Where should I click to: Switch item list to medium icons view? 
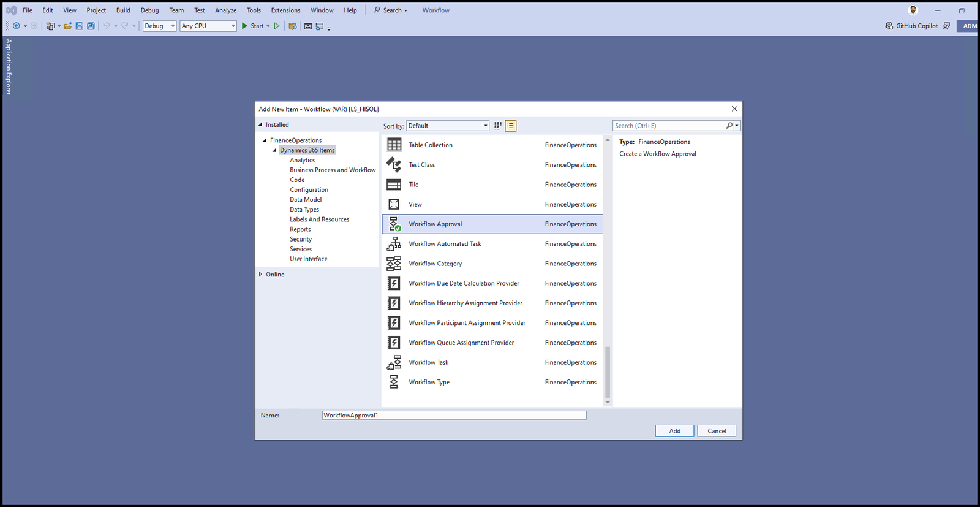[x=511, y=126]
